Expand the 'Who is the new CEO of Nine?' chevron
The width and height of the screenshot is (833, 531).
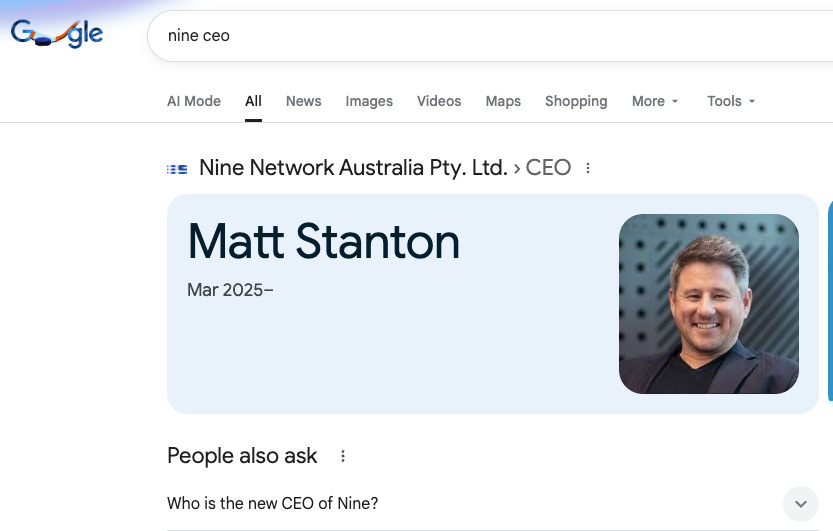pyautogui.click(x=801, y=503)
